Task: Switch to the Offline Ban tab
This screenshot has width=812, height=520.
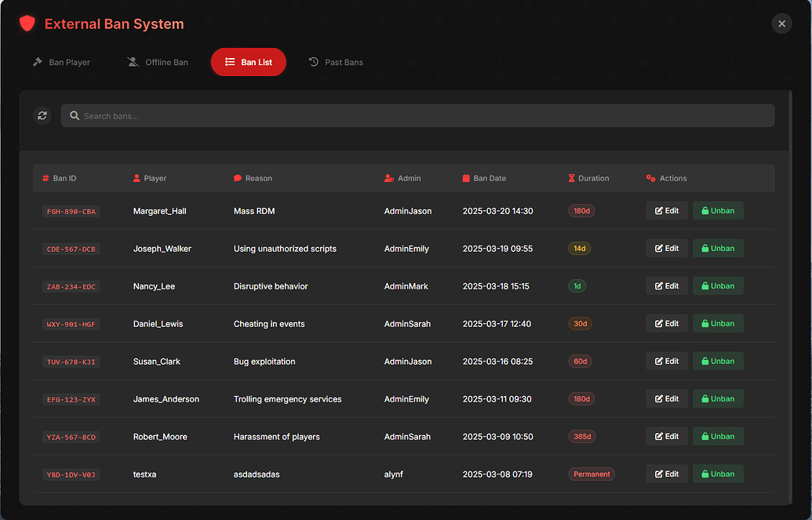Action: (x=157, y=61)
